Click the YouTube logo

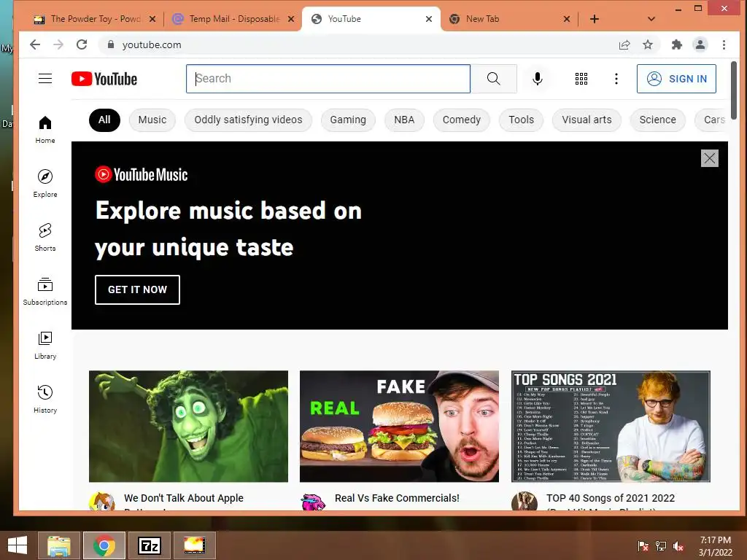104,79
